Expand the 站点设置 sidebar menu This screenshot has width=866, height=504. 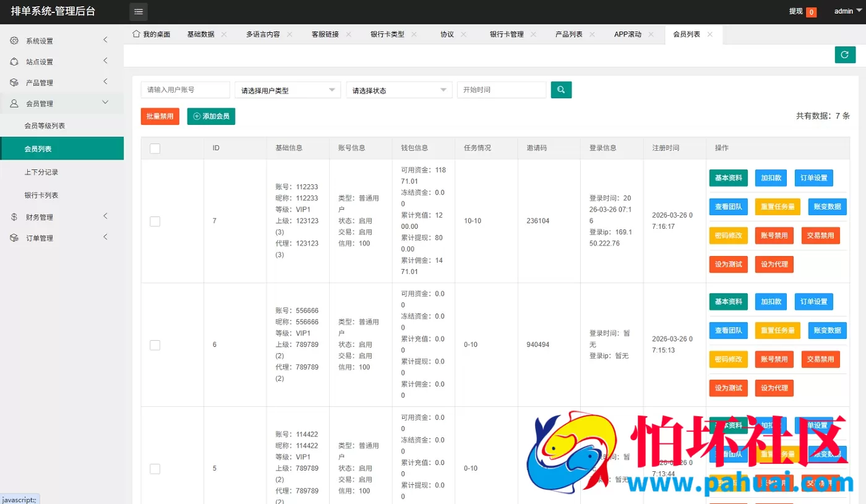[x=62, y=62]
